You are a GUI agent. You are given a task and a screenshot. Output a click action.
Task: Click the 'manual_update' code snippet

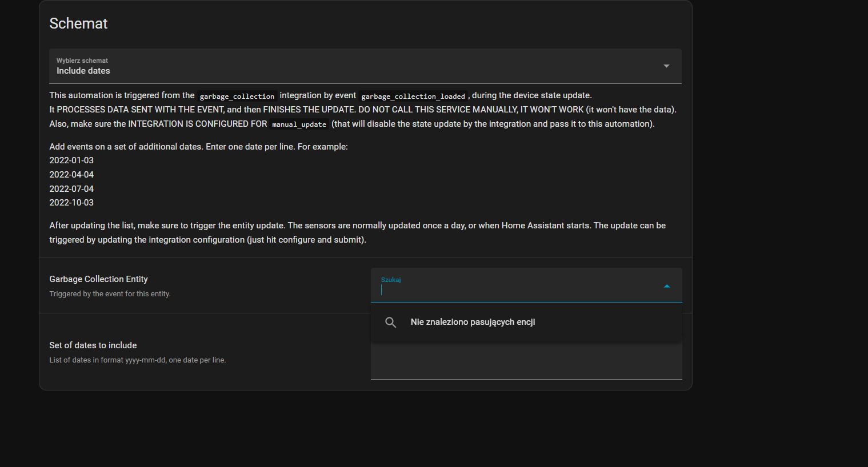click(299, 124)
